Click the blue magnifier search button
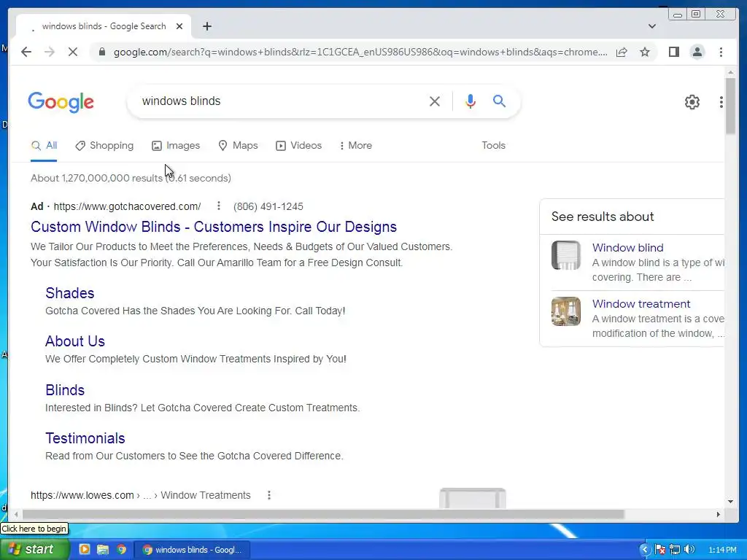This screenshot has width=747, height=560. [499, 101]
